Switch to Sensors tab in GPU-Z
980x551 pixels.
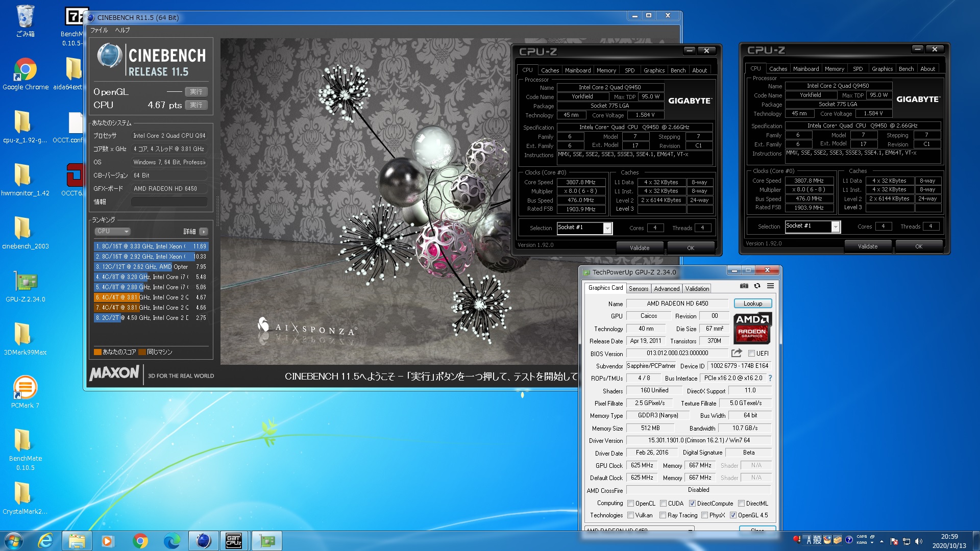pyautogui.click(x=638, y=288)
